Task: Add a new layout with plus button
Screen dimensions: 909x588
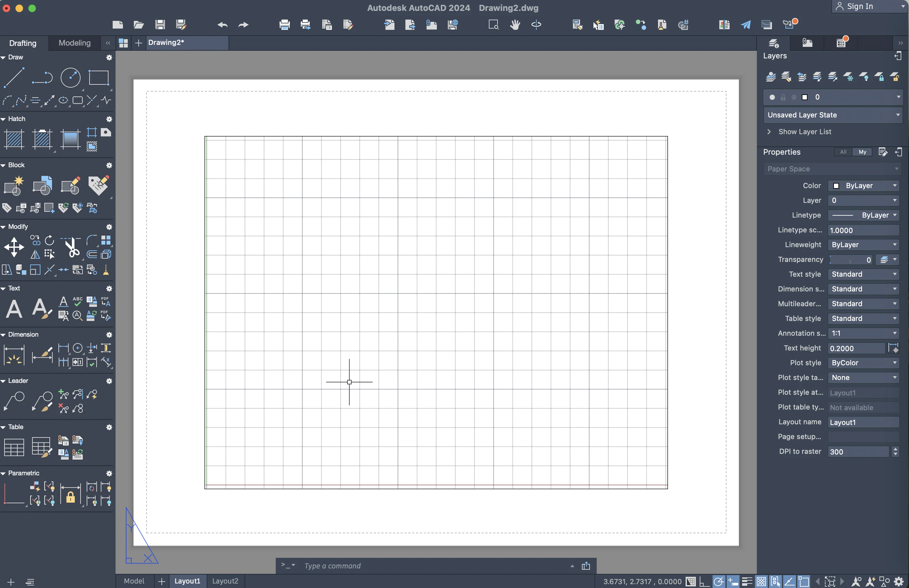Action: coord(161,581)
